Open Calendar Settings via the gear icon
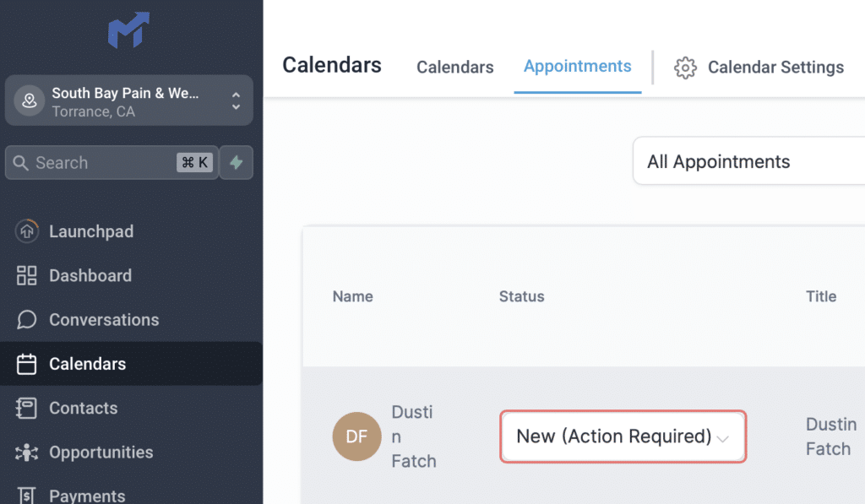Viewport: 865px width, 504px height. click(686, 67)
